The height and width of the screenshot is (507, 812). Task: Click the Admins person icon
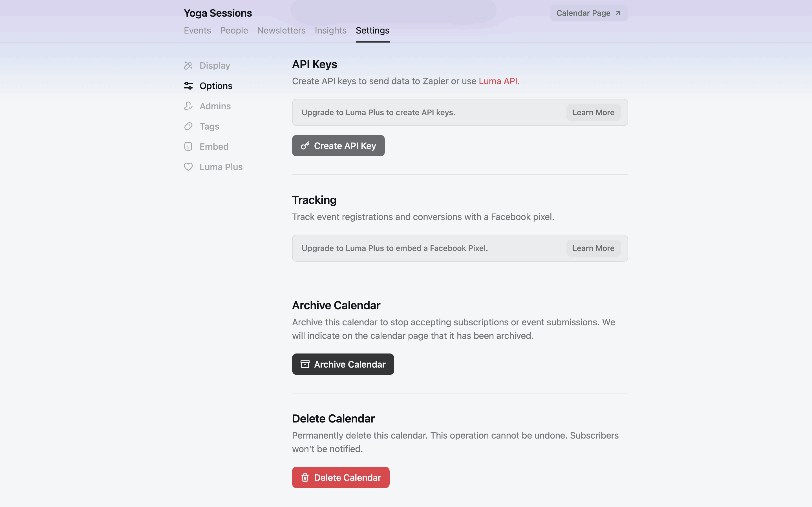pos(188,106)
